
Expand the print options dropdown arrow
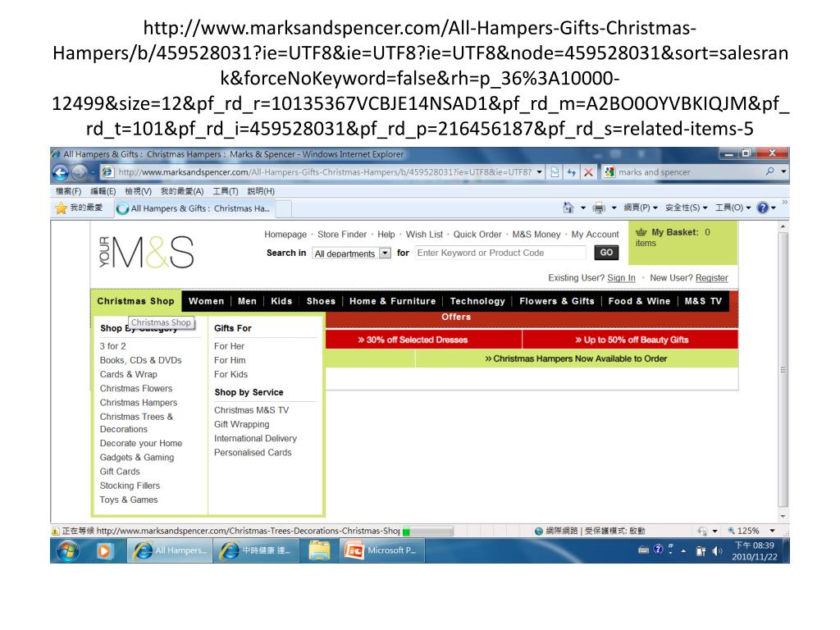[614, 208]
